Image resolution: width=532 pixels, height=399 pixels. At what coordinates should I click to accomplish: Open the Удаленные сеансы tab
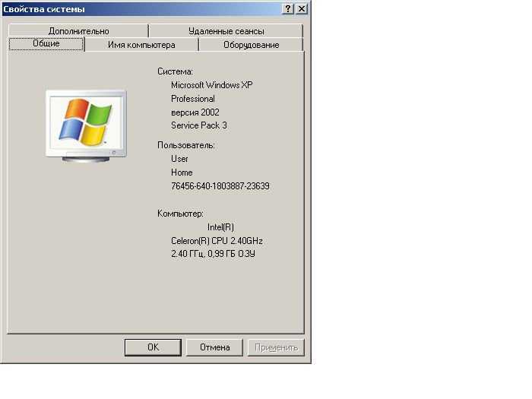[226, 31]
